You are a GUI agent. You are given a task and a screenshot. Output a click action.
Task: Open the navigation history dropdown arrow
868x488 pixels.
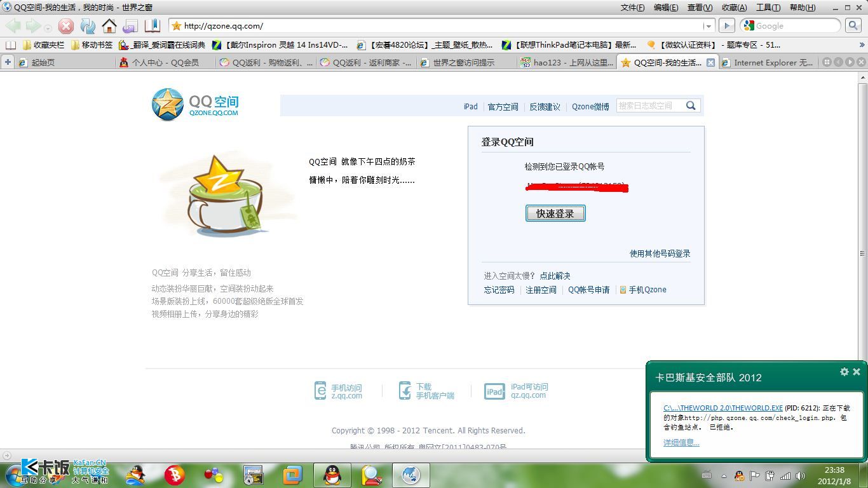pyautogui.click(x=48, y=29)
